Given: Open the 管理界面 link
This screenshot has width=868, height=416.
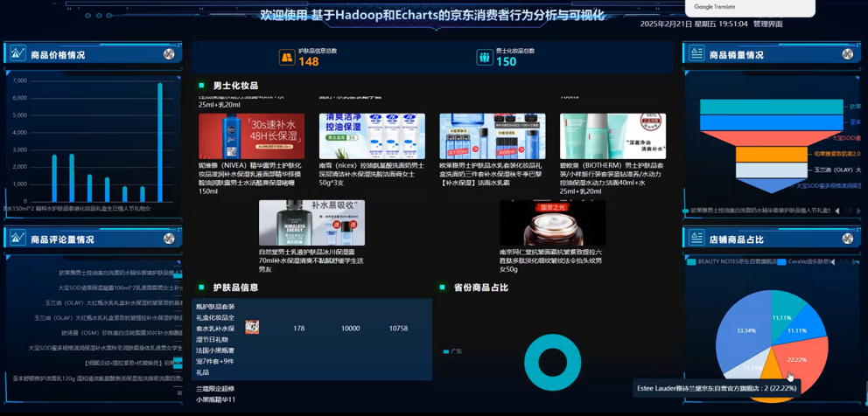Looking at the screenshot, I should 767,24.
